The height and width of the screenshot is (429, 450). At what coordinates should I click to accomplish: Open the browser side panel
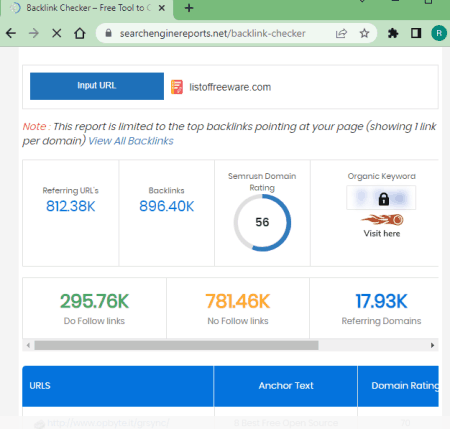[x=416, y=33]
